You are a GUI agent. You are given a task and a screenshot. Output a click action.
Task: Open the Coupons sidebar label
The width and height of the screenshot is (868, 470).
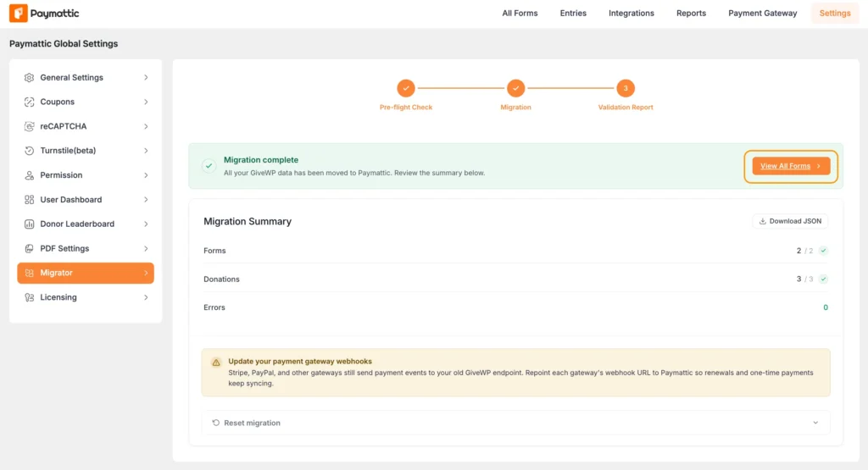(x=57, y=102)
